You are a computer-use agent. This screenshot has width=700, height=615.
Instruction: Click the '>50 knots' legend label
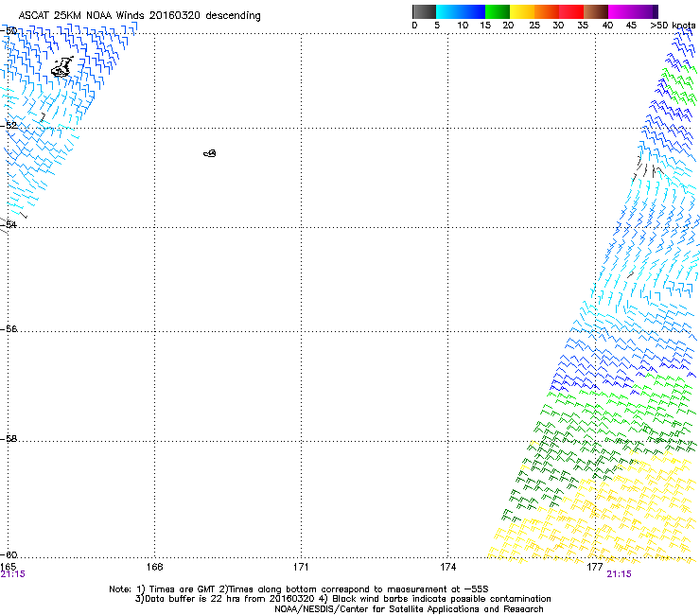pyautogui.click(x=673, y=26)
